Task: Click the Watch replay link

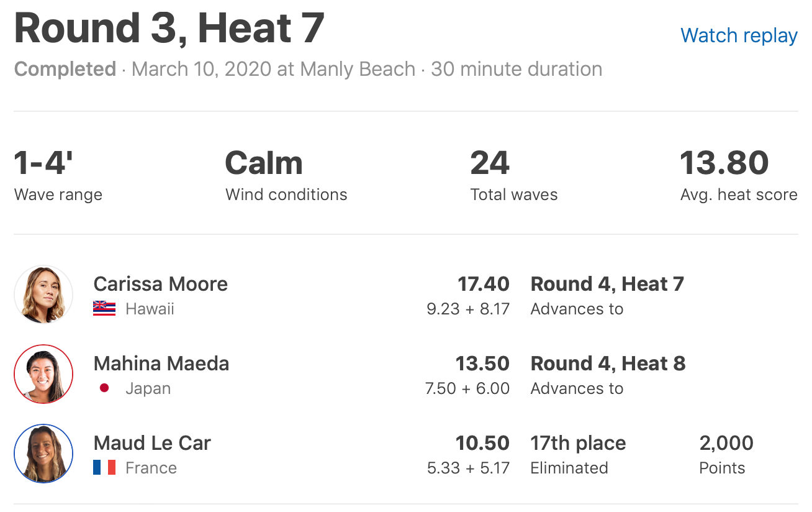Action: (x=739, y=35)
